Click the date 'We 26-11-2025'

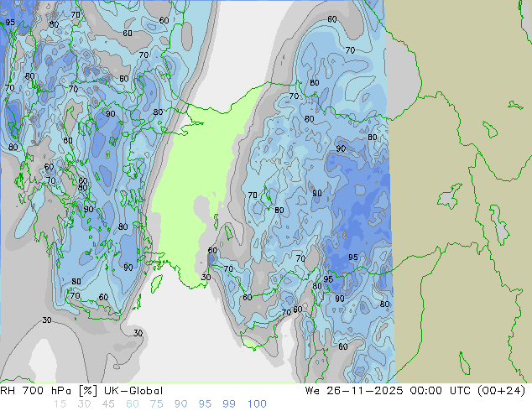(x=354, y=391)
